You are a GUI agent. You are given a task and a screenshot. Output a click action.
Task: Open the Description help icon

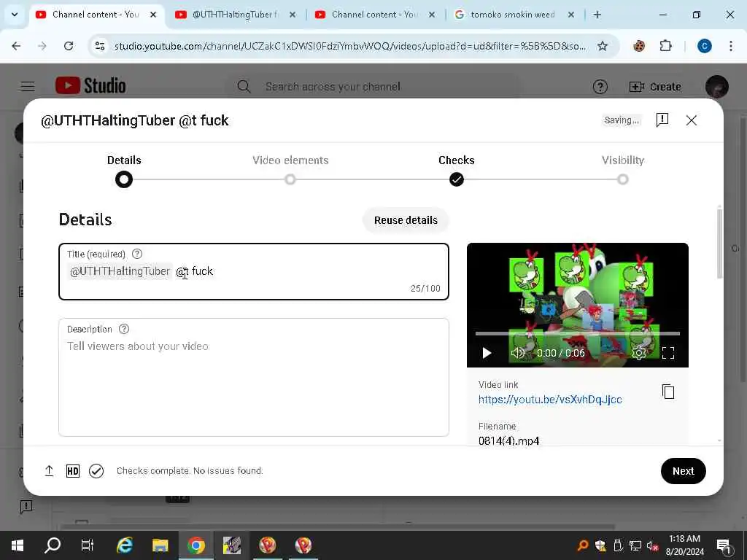(x=124, y=329)
